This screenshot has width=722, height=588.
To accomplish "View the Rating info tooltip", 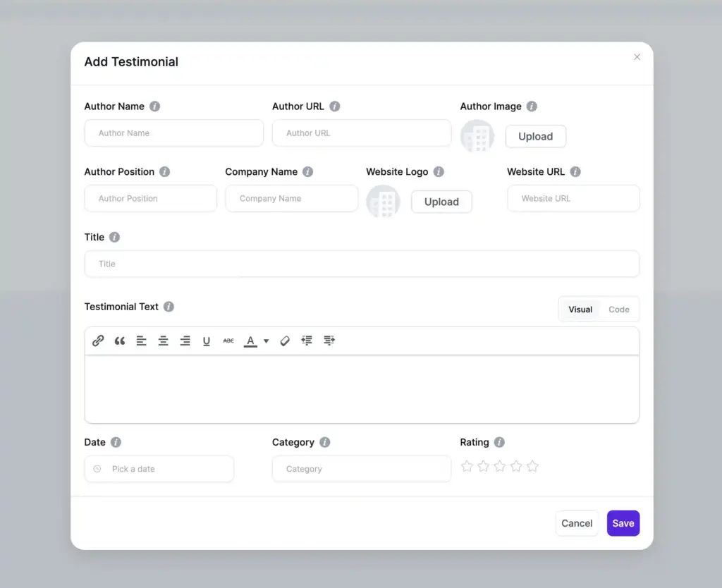I will point(499,442).
